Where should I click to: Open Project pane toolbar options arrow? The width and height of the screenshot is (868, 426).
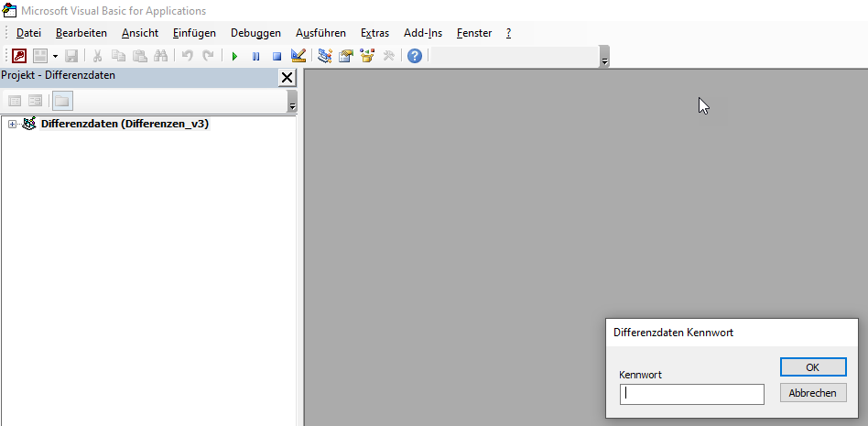tap(292, 102)
